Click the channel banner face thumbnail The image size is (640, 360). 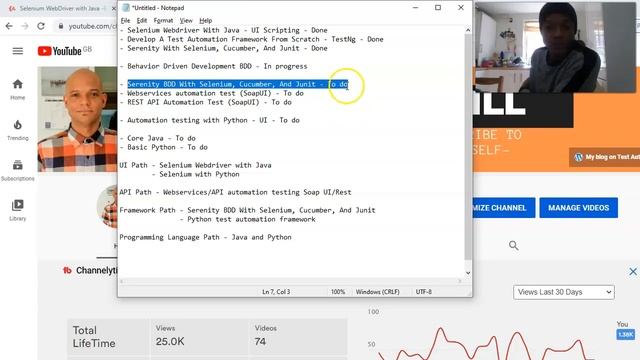point(78,119)
